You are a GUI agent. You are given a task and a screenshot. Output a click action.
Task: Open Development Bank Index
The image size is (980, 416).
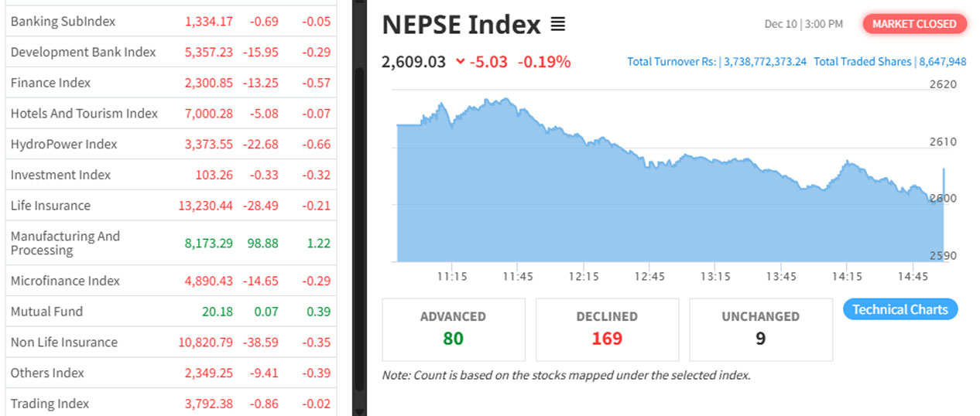click(83, 52)
